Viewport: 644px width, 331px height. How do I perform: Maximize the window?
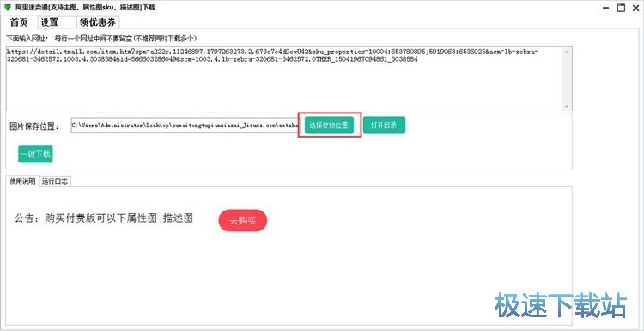621,8
